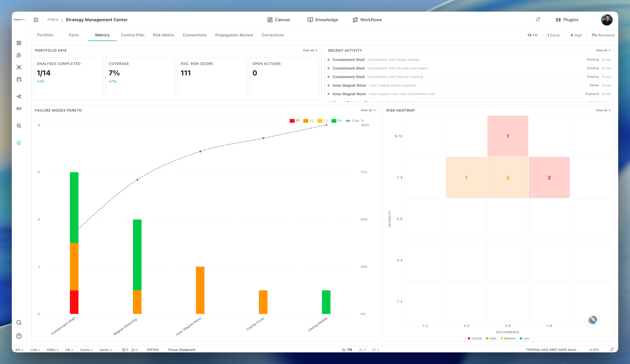This screenshot has height=364, width=630.
Task: Open the Avg. Risk Score KPI card
Action: (x=212, y=79)
